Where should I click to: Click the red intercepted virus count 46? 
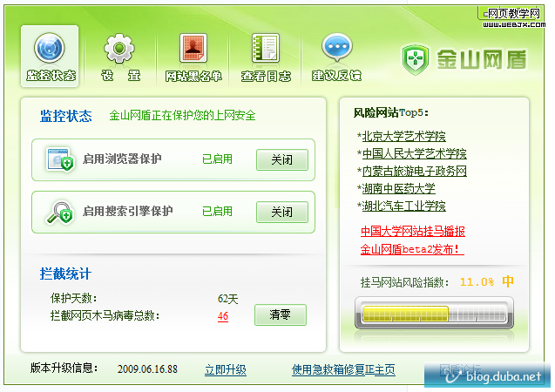[223, 316]
